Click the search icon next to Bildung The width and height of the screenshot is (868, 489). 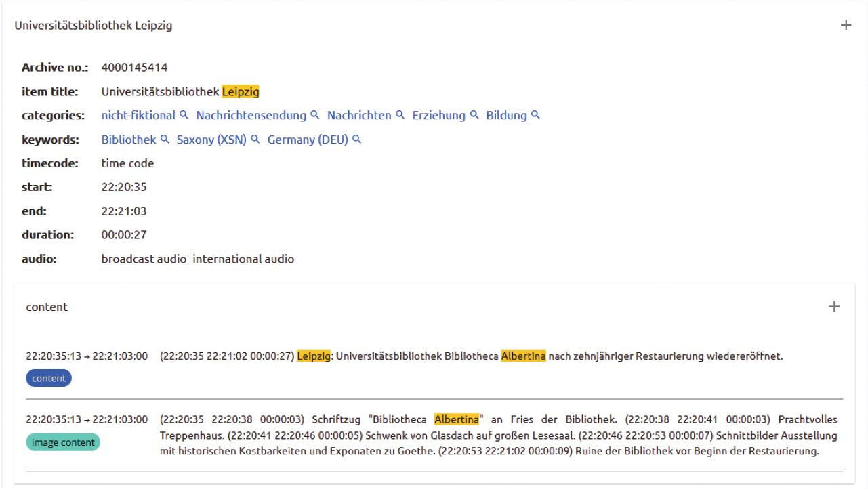point(535,115)
